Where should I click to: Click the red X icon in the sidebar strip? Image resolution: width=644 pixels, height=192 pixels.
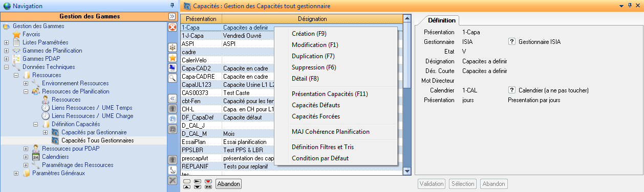(173, 28)
